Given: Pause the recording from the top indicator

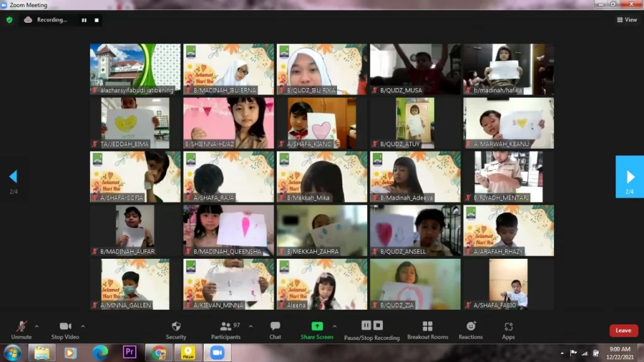Looking at the screenshot, I should click(x=84, y=20).
